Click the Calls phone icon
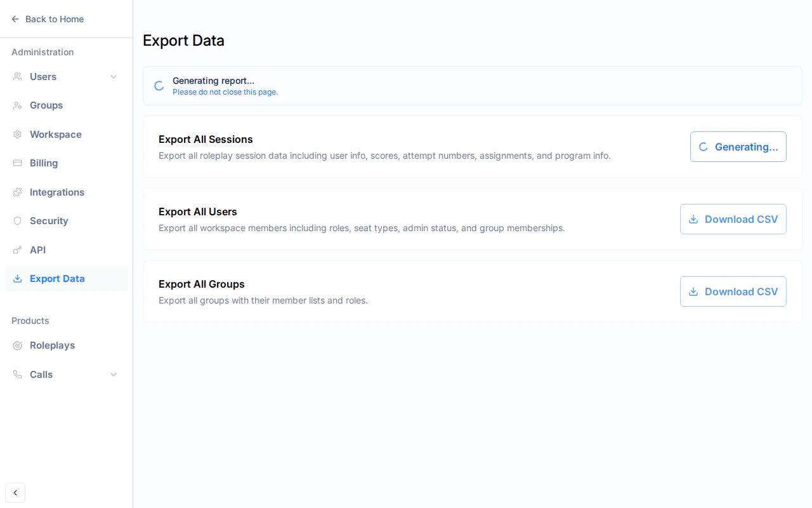Screen dimensions: 812x508 tap(17, 374)
